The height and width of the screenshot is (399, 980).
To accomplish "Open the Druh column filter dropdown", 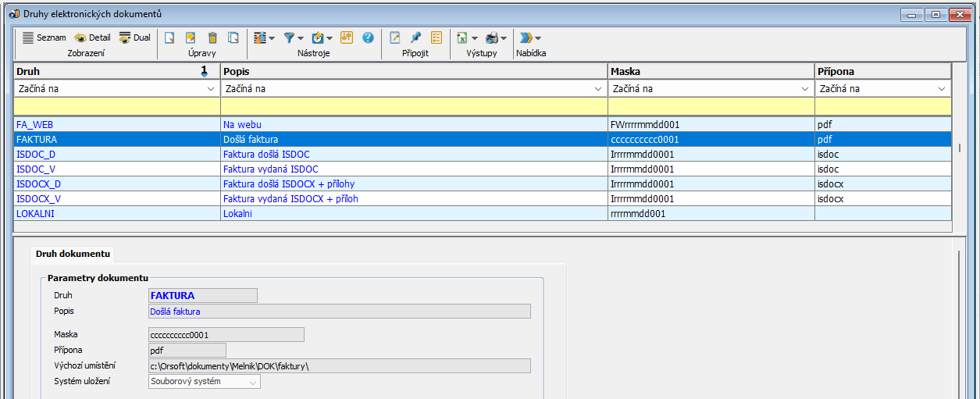I will coord(210,89).
